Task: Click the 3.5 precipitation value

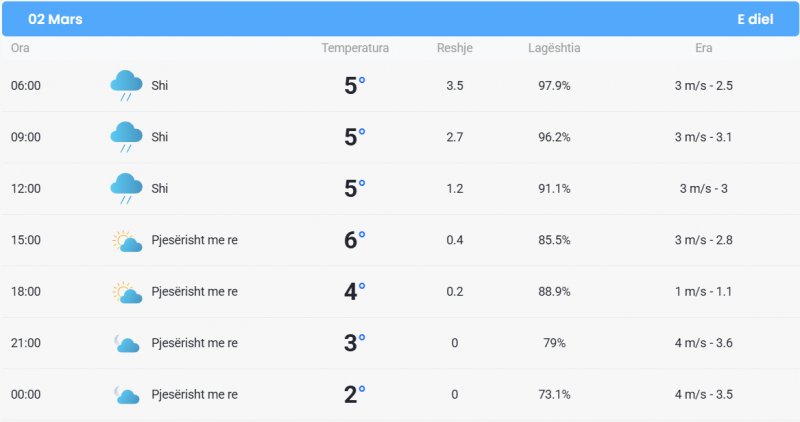Action: pos(455,86)
